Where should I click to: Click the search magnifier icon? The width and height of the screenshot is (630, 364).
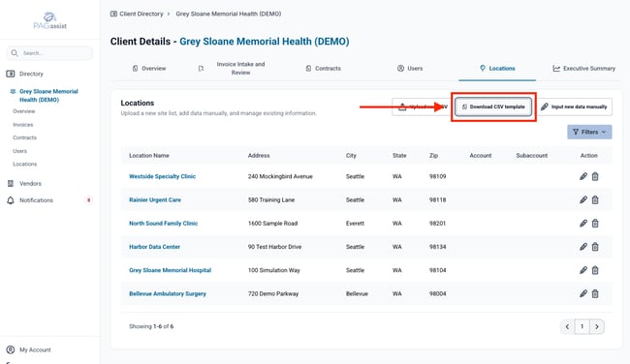[15, 53]
